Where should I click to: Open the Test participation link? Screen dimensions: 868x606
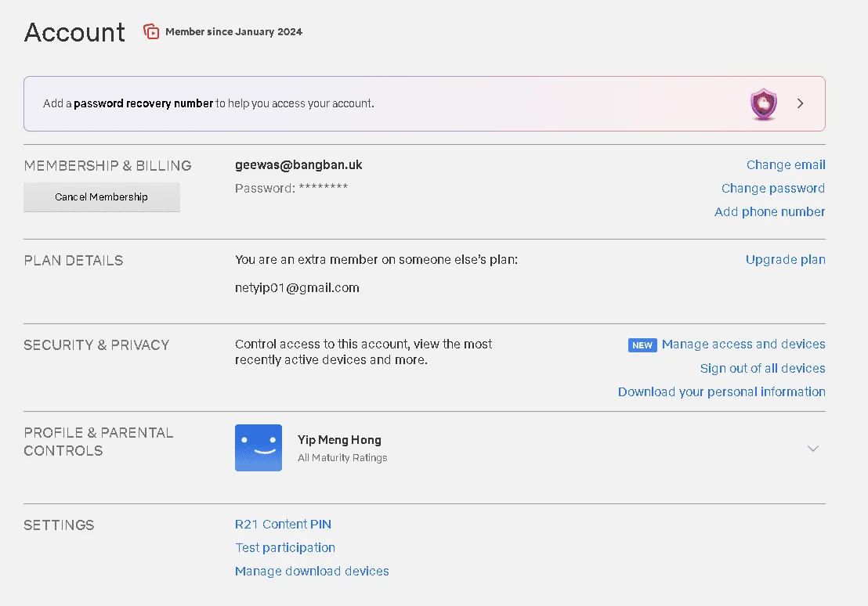pos(285,548)
